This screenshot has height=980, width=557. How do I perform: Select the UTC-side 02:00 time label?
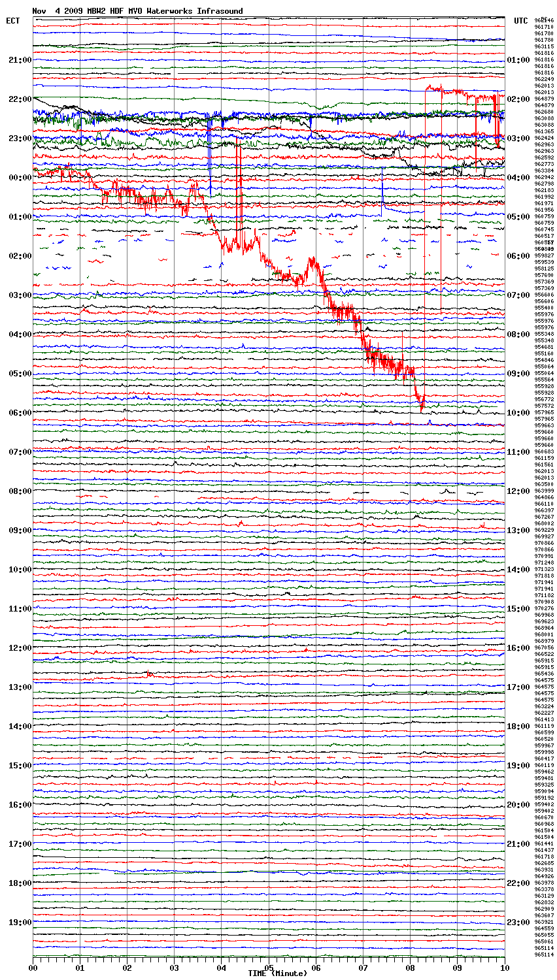(x=518, y=99)
